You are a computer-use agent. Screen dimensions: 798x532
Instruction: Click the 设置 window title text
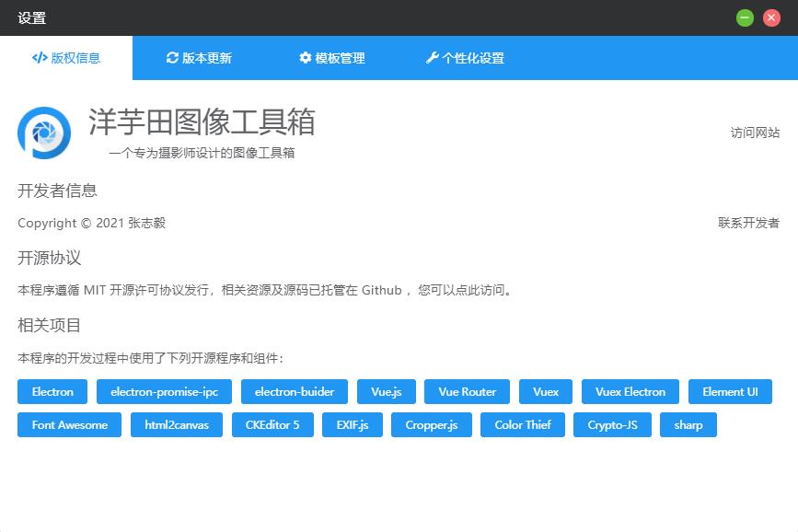[x=32, y=17]
